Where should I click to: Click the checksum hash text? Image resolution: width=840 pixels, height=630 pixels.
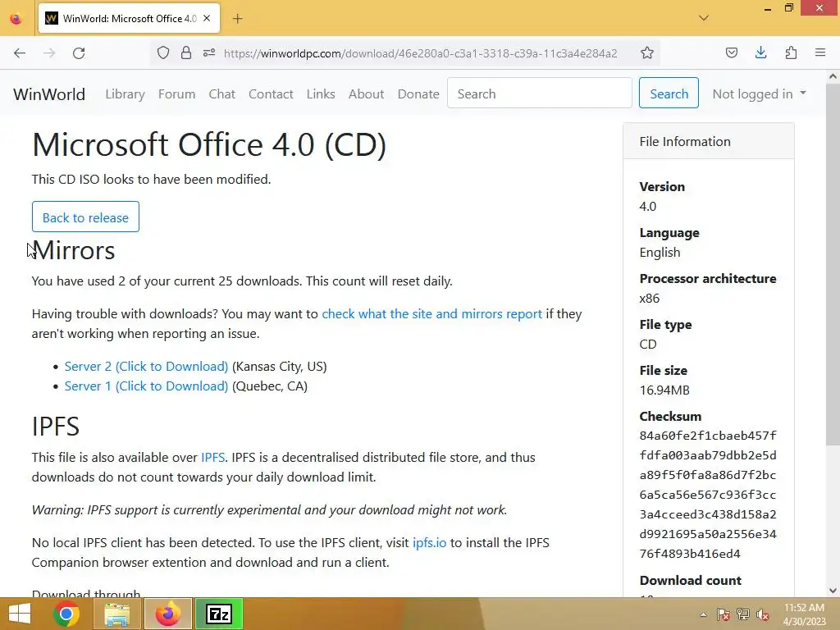click(708, 495)
